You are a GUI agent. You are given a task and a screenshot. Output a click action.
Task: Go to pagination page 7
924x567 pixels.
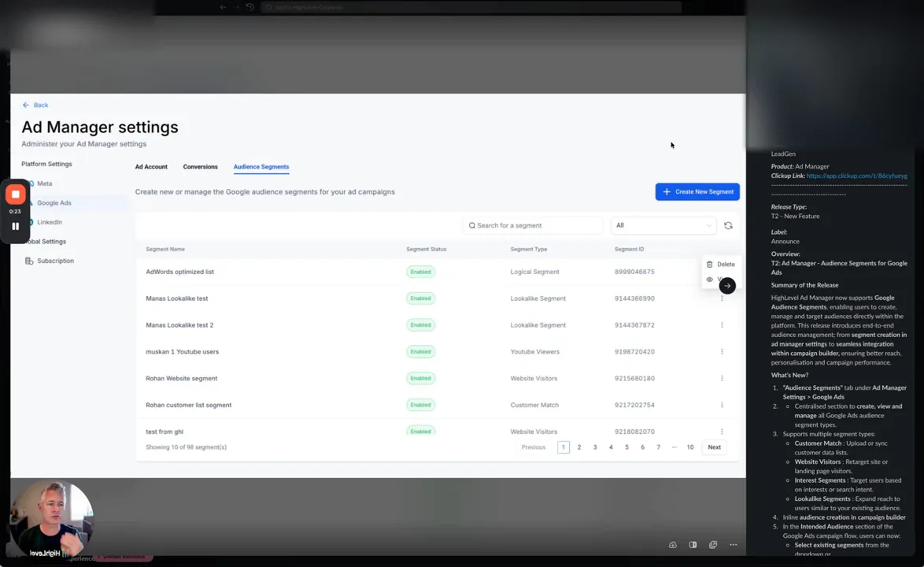click(658, 447)
